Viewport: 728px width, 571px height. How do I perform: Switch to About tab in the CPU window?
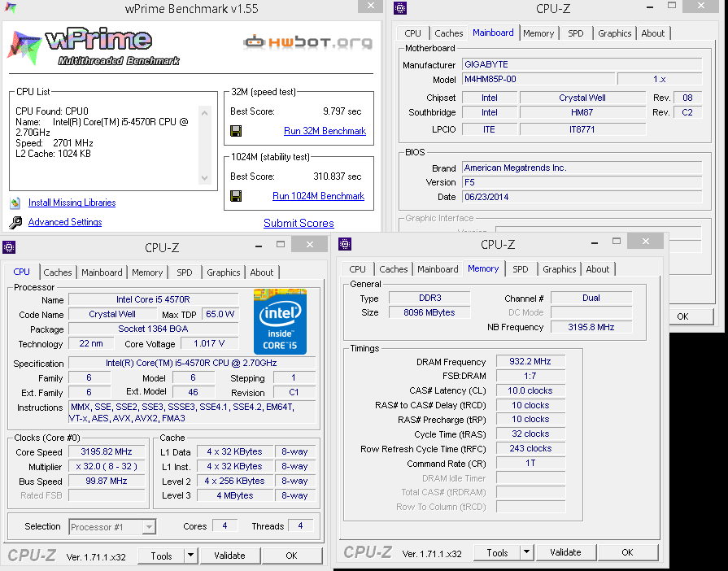click(x=261, y=272)
